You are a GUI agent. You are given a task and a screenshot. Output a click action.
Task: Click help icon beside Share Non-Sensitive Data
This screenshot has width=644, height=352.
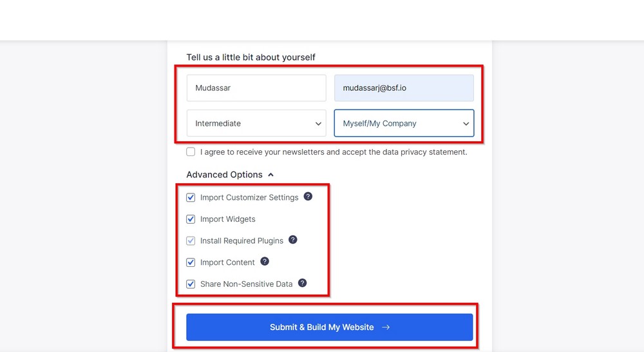point(302,283)
